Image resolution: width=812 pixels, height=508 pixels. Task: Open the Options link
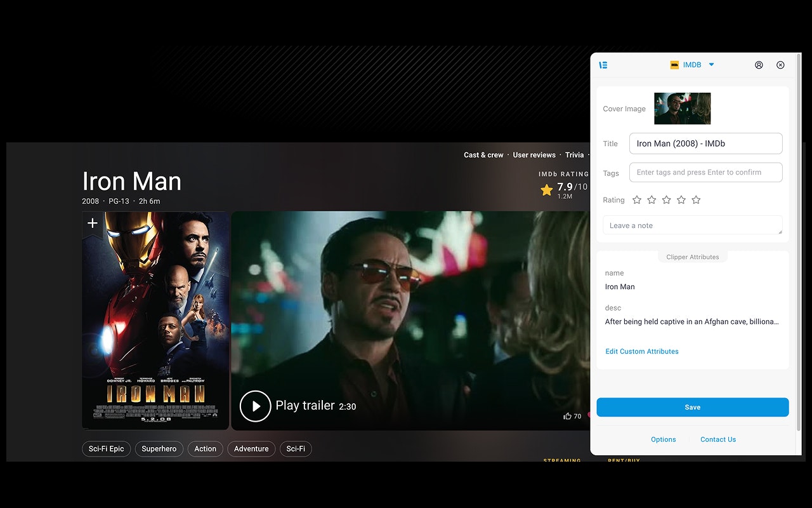pos(663,439)
